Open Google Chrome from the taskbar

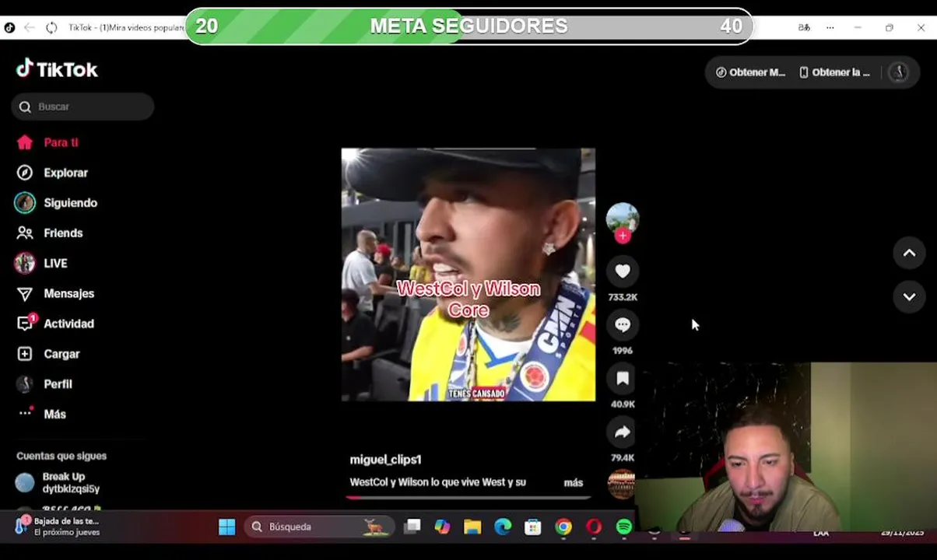[563, 527]
